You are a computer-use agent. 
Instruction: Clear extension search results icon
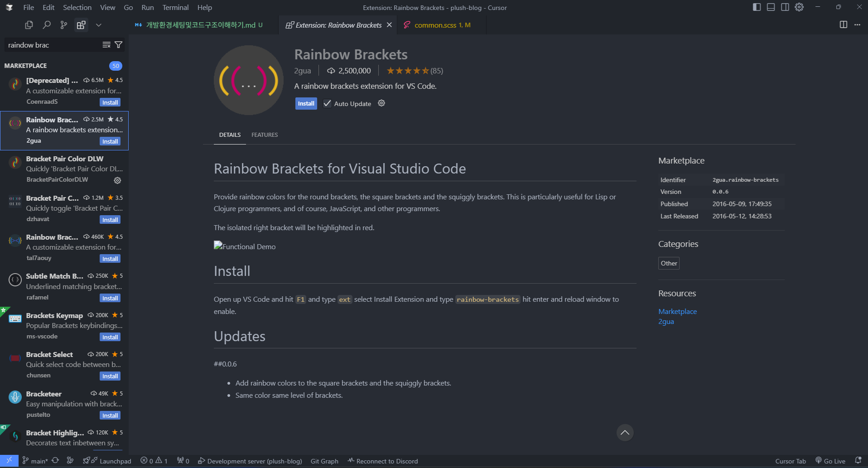[x=106, y=45]
